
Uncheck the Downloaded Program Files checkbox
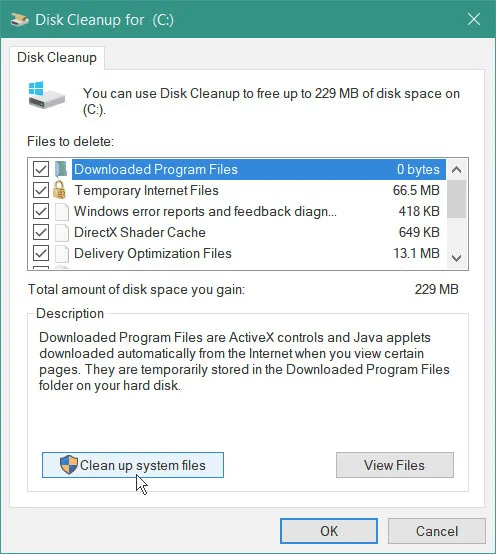41,169
